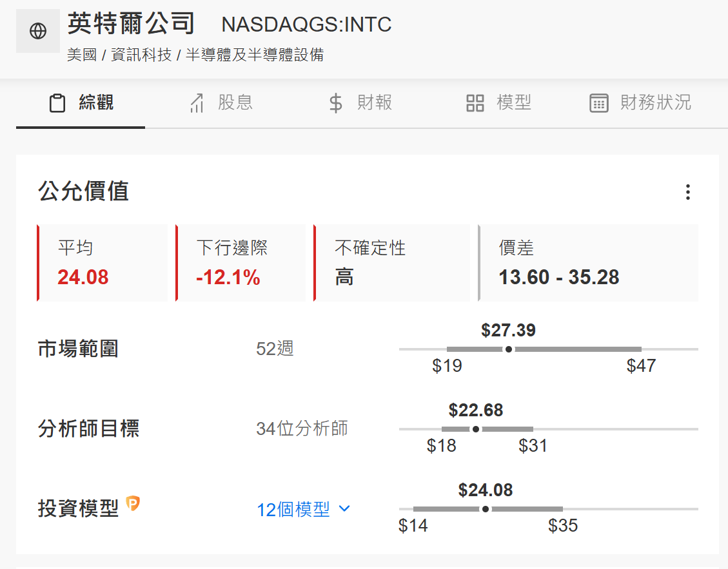Image resolution: width=728 pixels, height=569 pixels.
Task: Click the 52週 label
Action: point(275,349)
